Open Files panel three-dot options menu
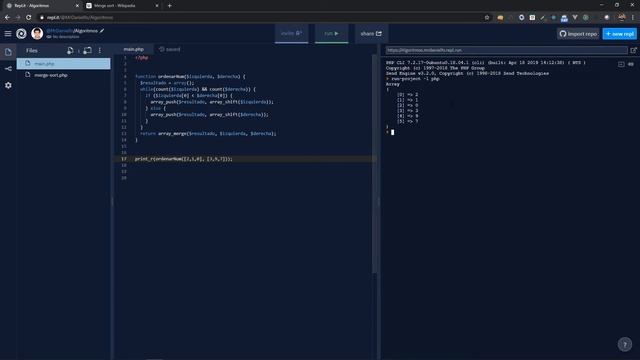The height and width of the screenshot is (360, 640). (x=100, y=50)
